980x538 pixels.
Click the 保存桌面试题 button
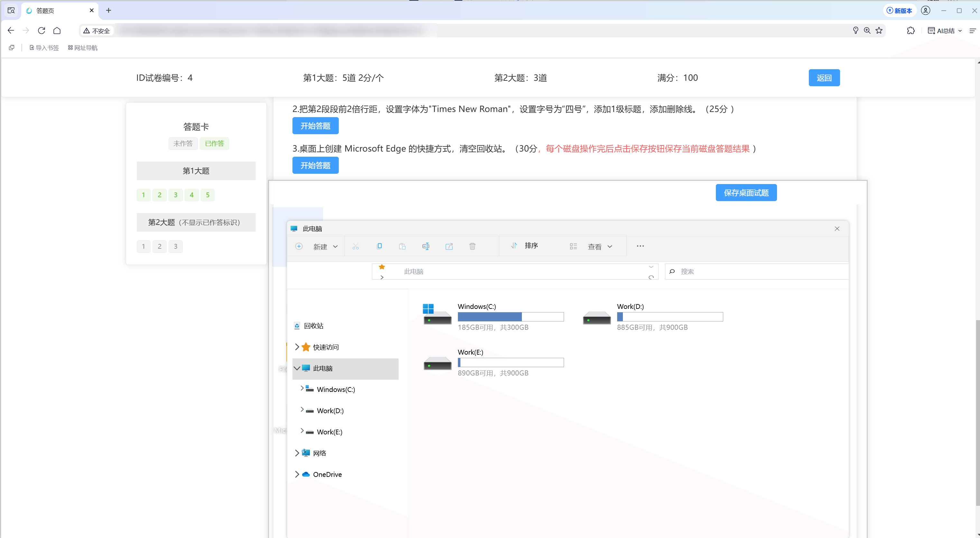coord(746,193)
